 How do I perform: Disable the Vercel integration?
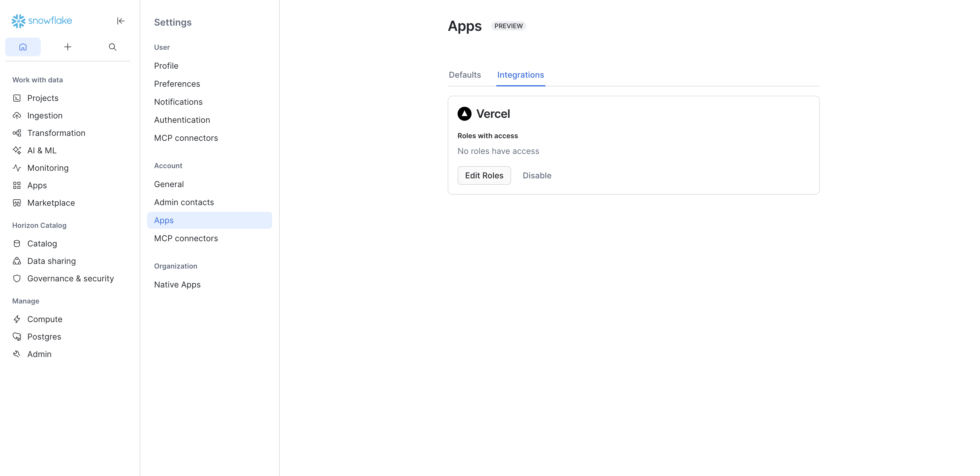pyautogui.click(x=537, y=175)
